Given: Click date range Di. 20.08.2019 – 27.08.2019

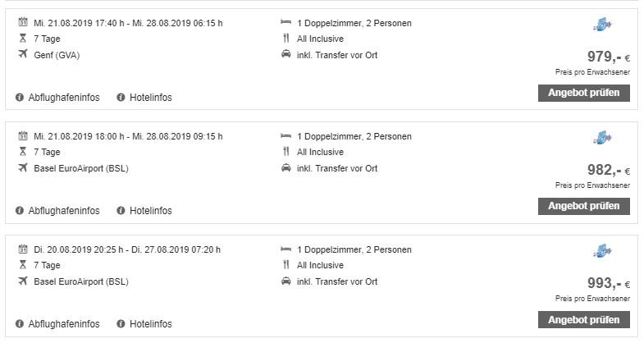Looking at the screenshot, I should tap(127, 249).
